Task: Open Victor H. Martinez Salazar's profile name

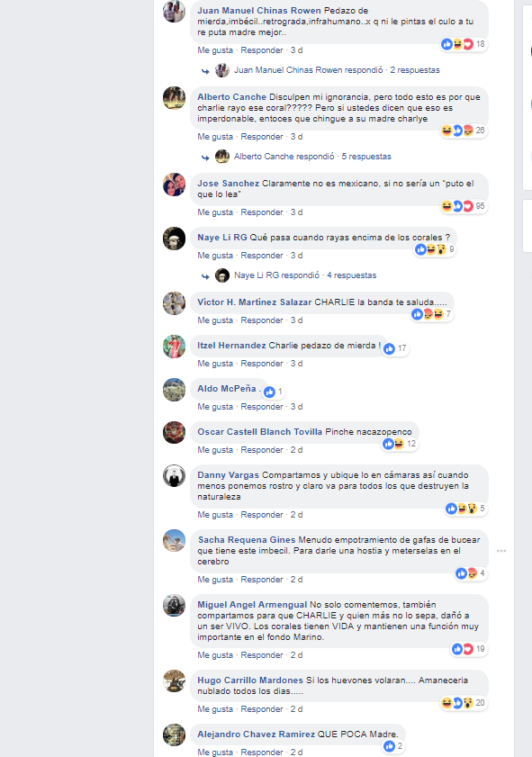Action: [255, 302]
